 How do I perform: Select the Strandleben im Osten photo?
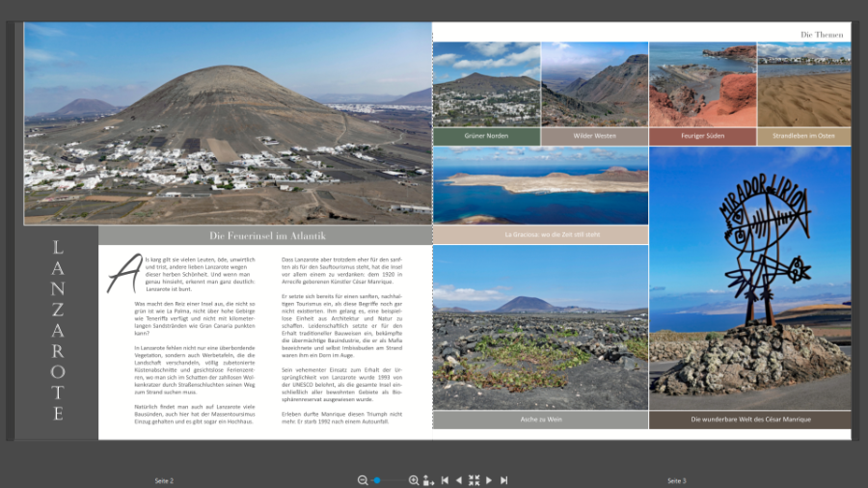pos(804,85)
